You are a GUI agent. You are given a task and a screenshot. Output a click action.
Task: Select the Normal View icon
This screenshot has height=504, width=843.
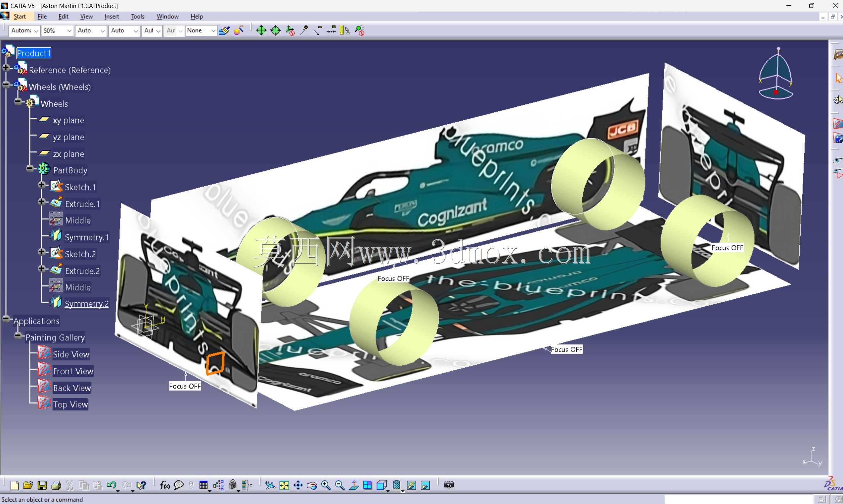[x=354, y=485]
